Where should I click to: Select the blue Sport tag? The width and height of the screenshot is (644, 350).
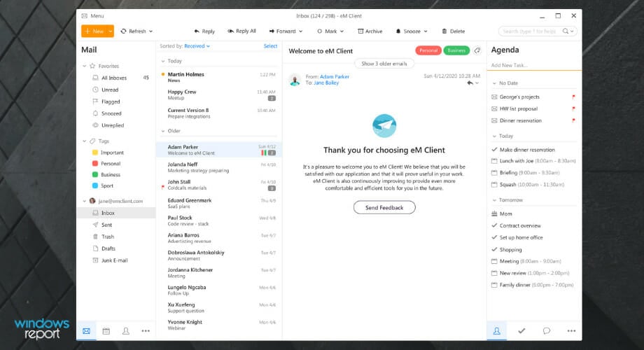pyautogui.click(x=103, y=185)
